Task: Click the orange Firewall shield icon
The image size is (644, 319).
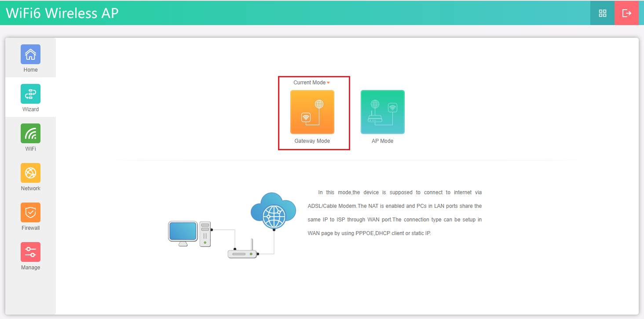Action: [30, 213]
